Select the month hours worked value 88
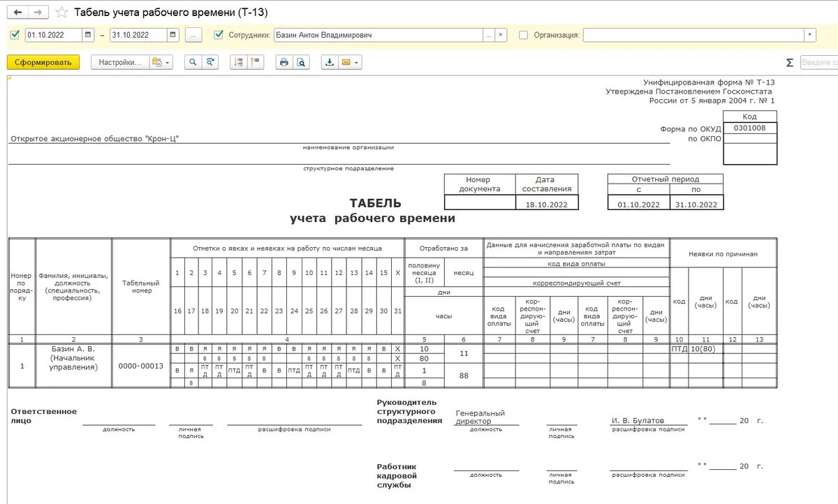This screenshot has width=838, height=504. point(463,376)
